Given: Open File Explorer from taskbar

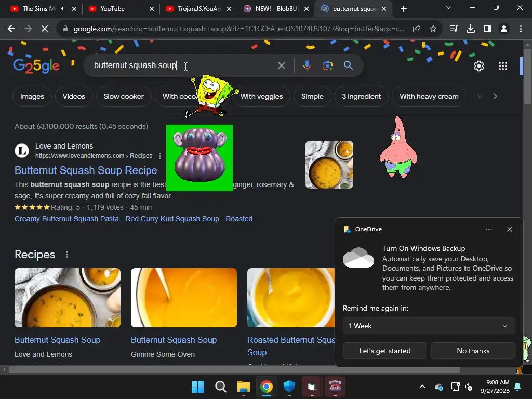Looking at the screenshot, I should pyautogui.click(x=243, y=387).
